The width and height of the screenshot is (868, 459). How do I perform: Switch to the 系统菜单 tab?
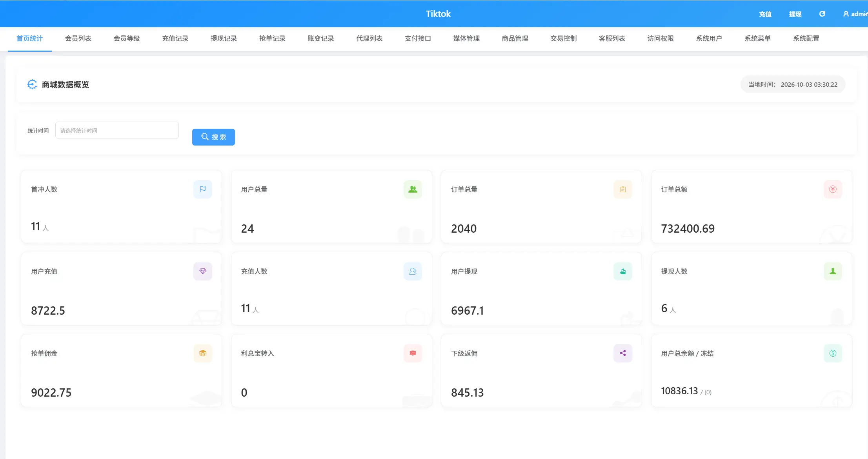pos(758,38)
